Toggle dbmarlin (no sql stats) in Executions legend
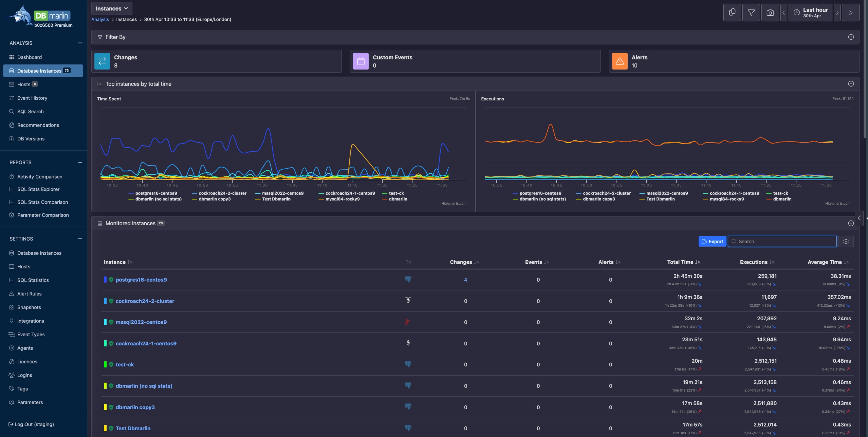The height and width of the screenshot is (437, 868). pos(539,199)
